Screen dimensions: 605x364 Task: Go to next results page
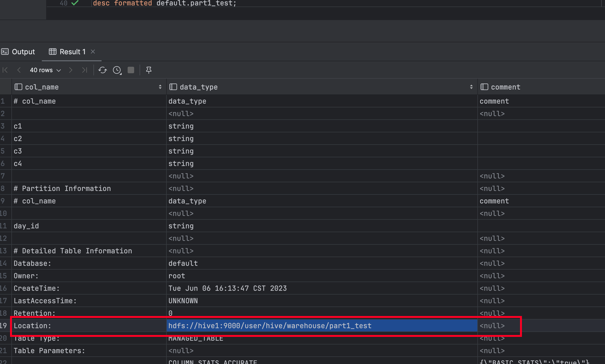coord(71,70)
